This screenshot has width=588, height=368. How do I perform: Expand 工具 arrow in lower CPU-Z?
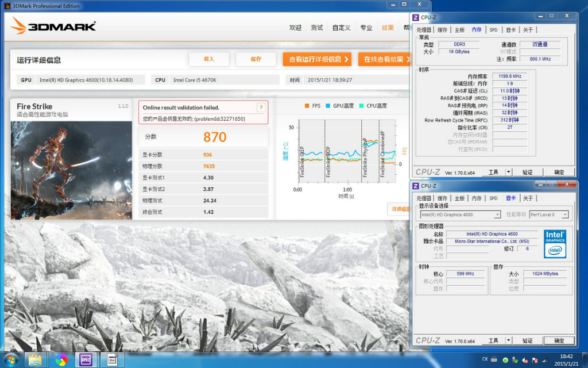[x=509, y=340]
